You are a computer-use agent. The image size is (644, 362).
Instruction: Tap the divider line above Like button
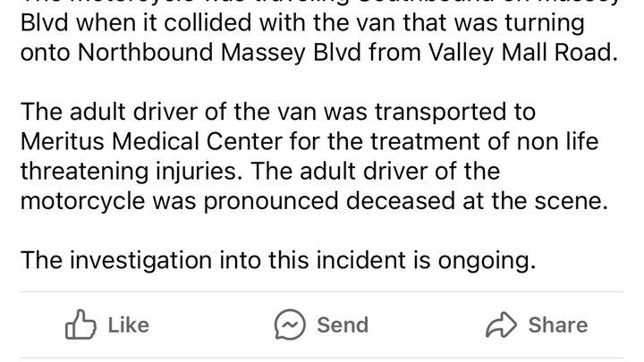tap(322, 291)
